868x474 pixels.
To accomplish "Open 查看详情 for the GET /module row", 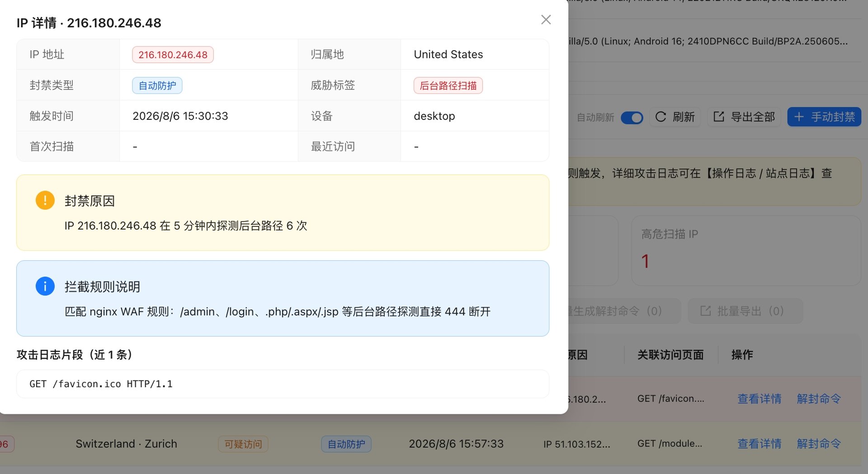I will coord(759,444).
